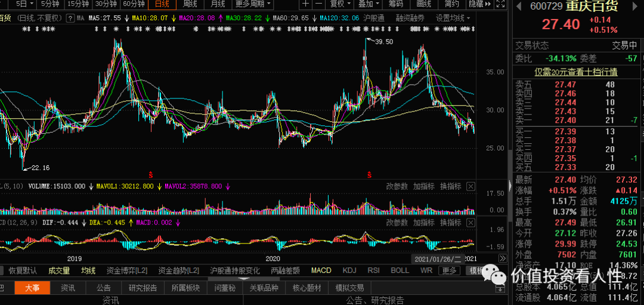Click the left triangle beside stock code 600729
Image resolution: width=644 pixels, height=305 pixels.
pyautogui.click(x=519, y=6)
